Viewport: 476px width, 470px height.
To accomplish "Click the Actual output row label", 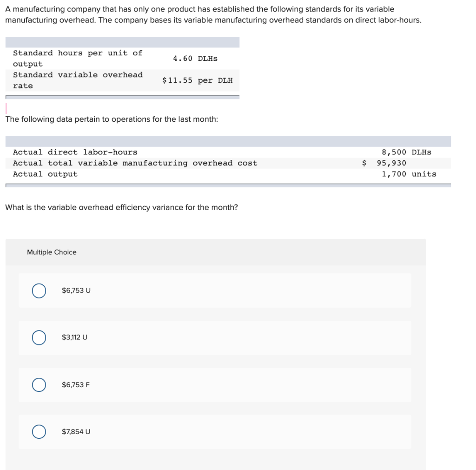I will coord(45,174).
